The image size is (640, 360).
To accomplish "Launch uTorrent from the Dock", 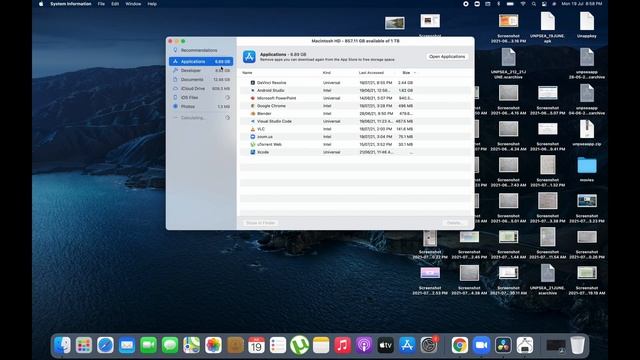I will (x=300, y=345).
